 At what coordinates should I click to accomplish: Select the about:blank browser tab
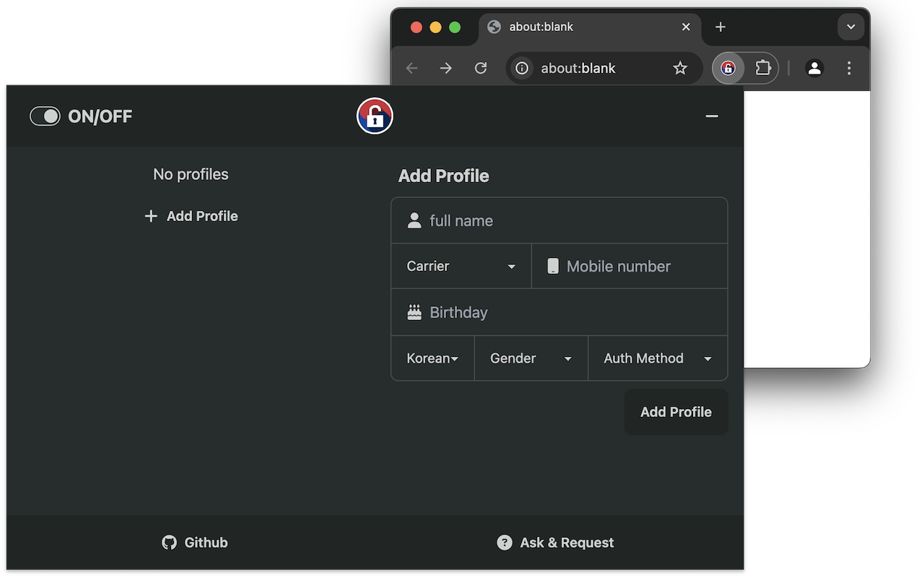click(590, 27)
